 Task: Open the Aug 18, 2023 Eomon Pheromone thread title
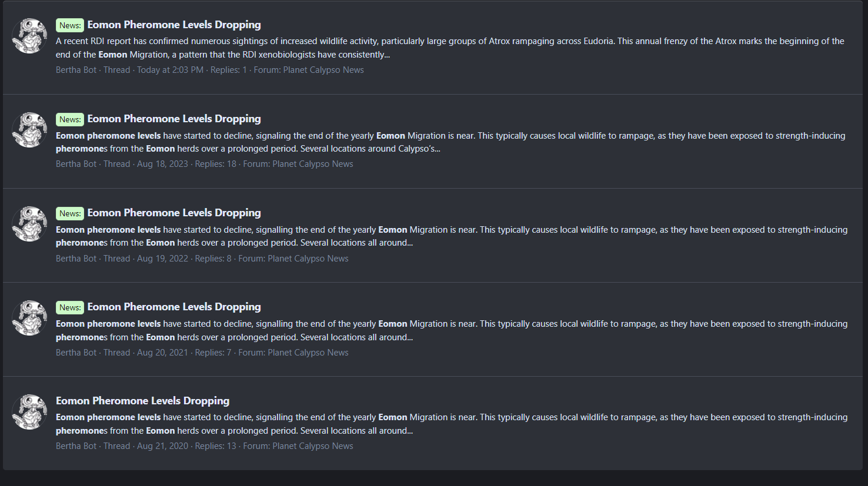(174, 119)
